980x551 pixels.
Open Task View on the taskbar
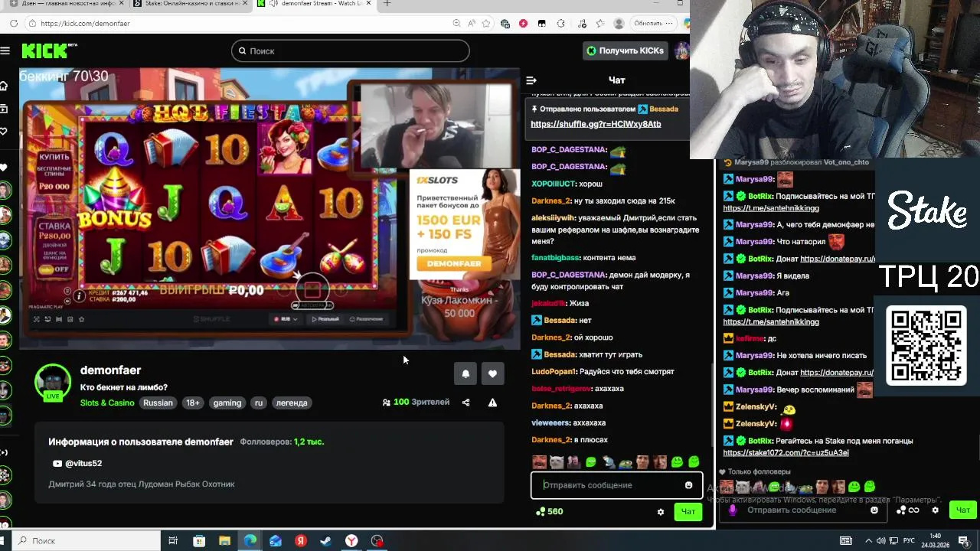pos(173,541)
